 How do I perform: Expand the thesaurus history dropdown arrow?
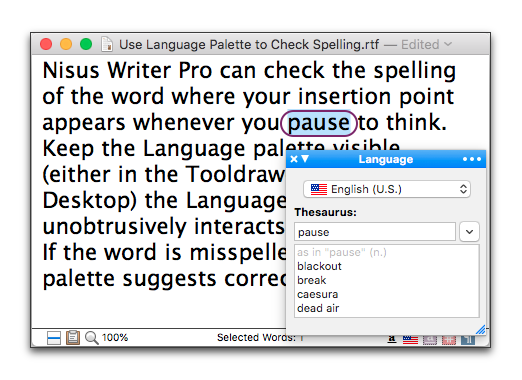[469, 232]
